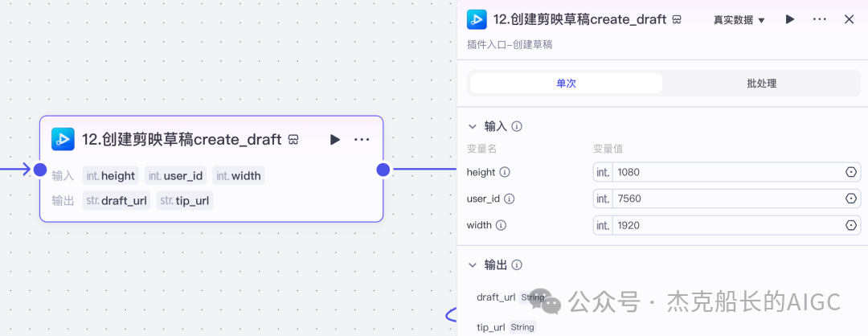Image resolution: width=868 pixels, height=336 pixels.
Task: Click the side panel title 12.创建剪映草稿create_draft
Action: click(x=579, y=19)
